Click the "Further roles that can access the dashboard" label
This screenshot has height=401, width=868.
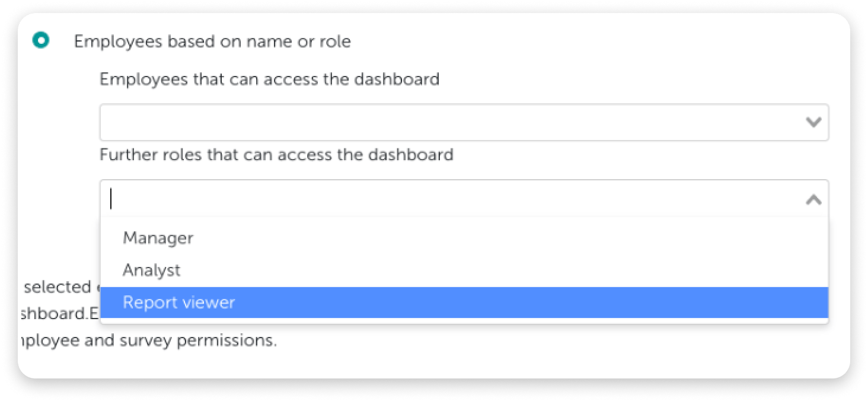coord(276,155)
